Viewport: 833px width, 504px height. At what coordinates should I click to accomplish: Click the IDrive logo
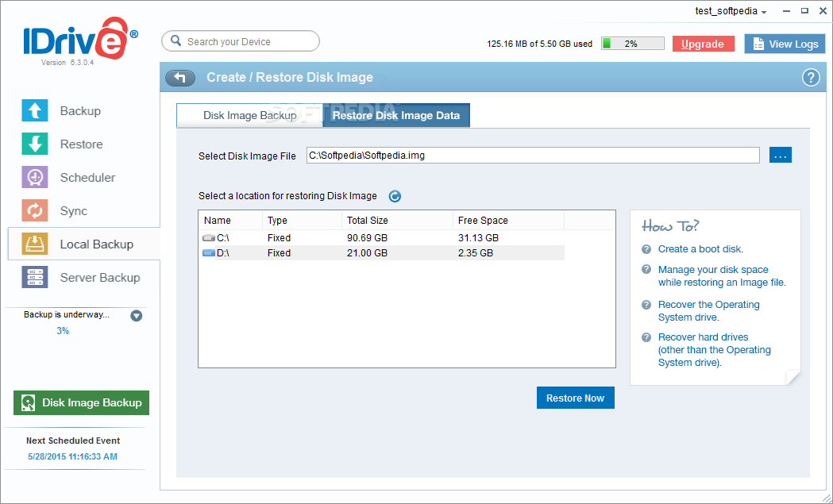click(80, 38)
